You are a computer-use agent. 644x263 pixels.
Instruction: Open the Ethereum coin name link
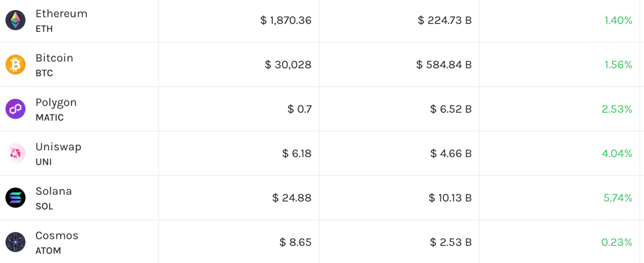(x=61, y=14)
